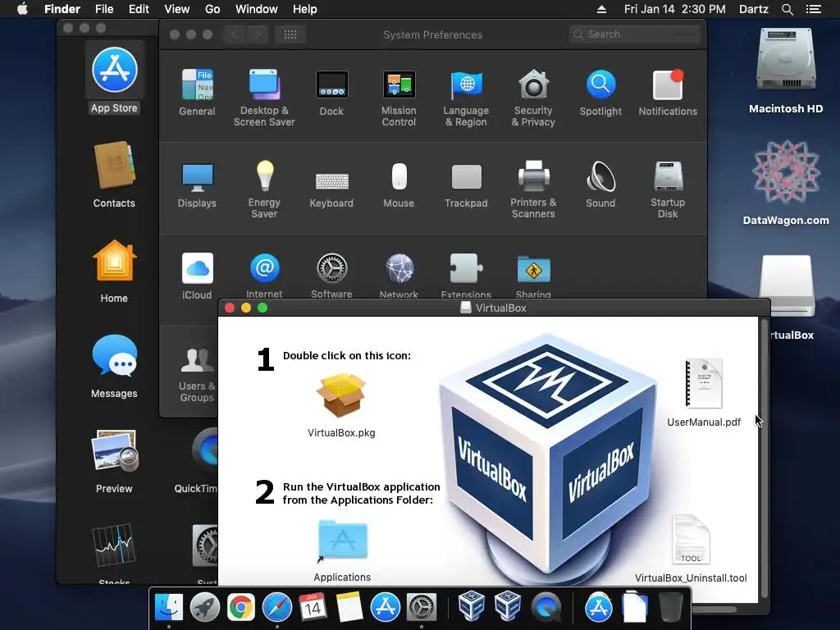Open Printers & Scanners preferences
Screen dimensions: 840x630
[533, 189]
